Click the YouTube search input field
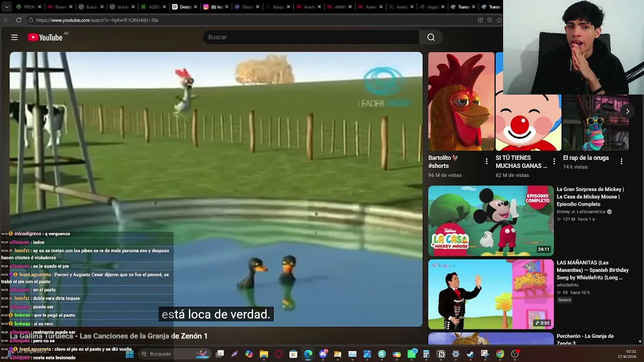 click(x=311, y=37)
